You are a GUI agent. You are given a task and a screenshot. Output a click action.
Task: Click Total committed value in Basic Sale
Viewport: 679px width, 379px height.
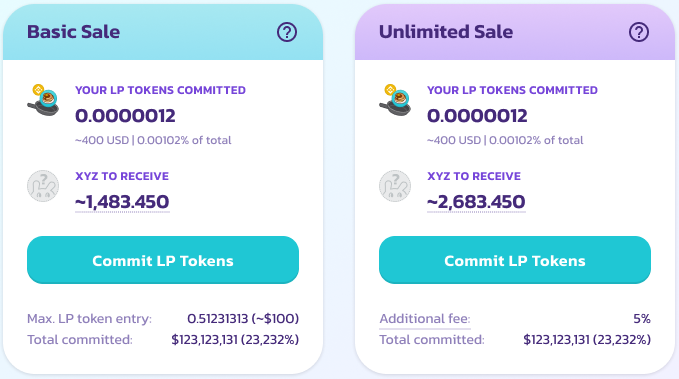[235, 340]
